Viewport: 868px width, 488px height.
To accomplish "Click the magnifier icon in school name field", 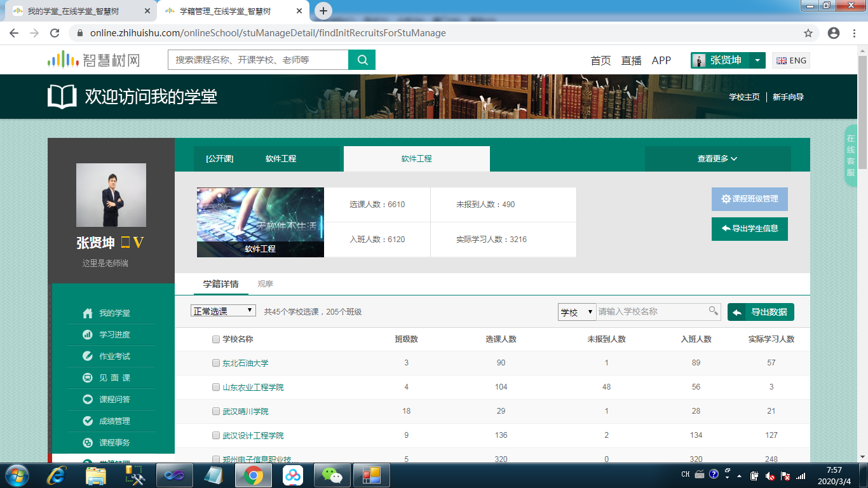I will click(714, 311).
